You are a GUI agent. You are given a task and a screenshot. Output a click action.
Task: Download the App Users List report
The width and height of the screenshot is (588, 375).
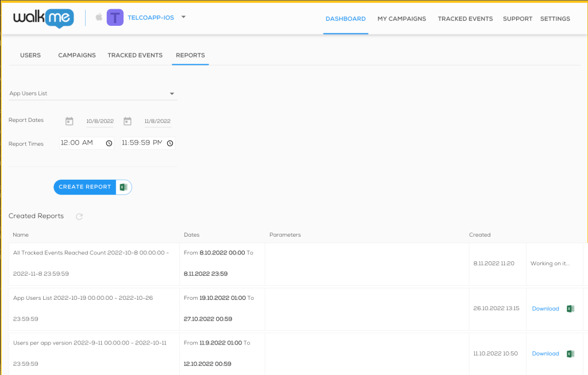pyautogui.click(x=545, y=309)
